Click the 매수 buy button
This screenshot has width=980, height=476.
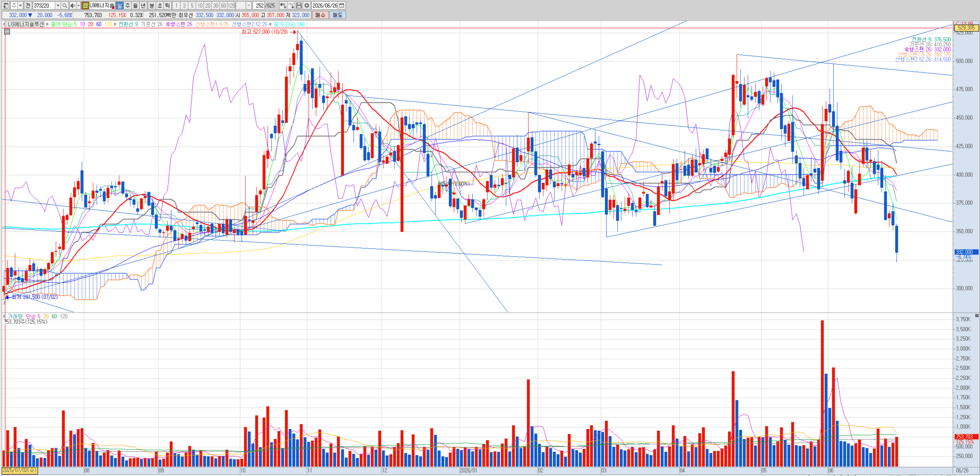(320, 15)
